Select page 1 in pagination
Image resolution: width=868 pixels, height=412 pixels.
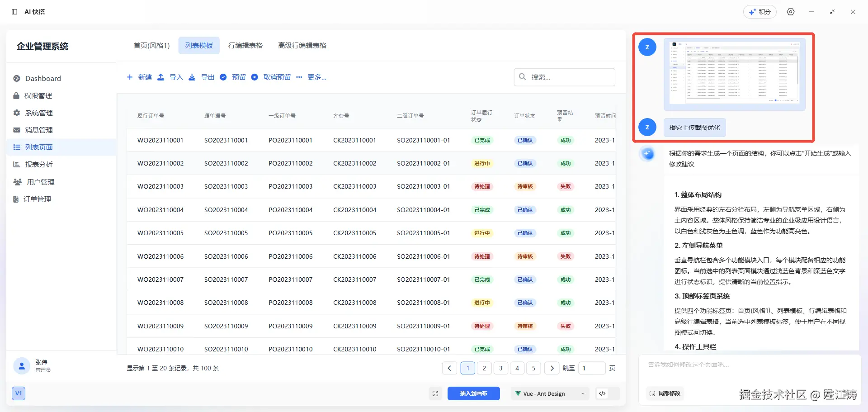468,368
